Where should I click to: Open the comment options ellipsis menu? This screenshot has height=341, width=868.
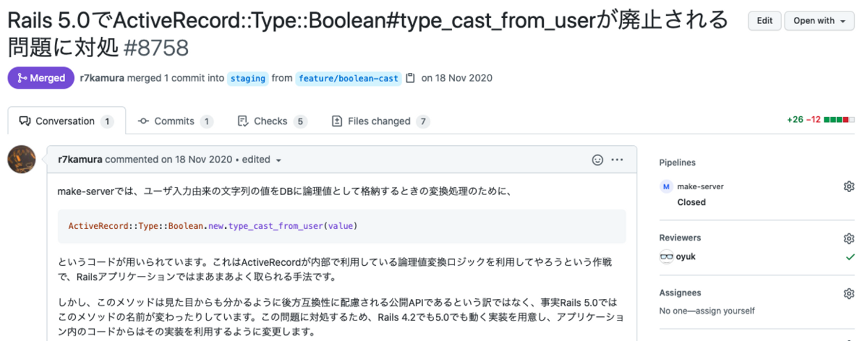(x=617, y=160)
